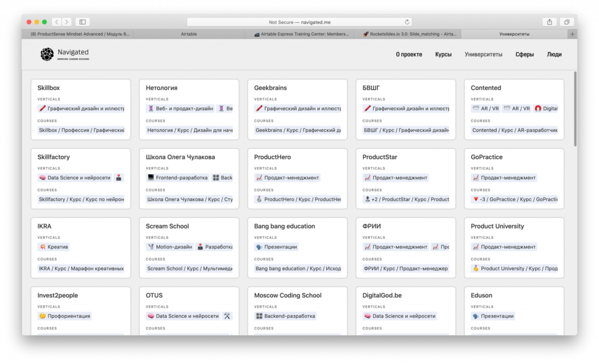599x364 pixels.
Task: Open the Нетология card title
Action: coord(161,88)
